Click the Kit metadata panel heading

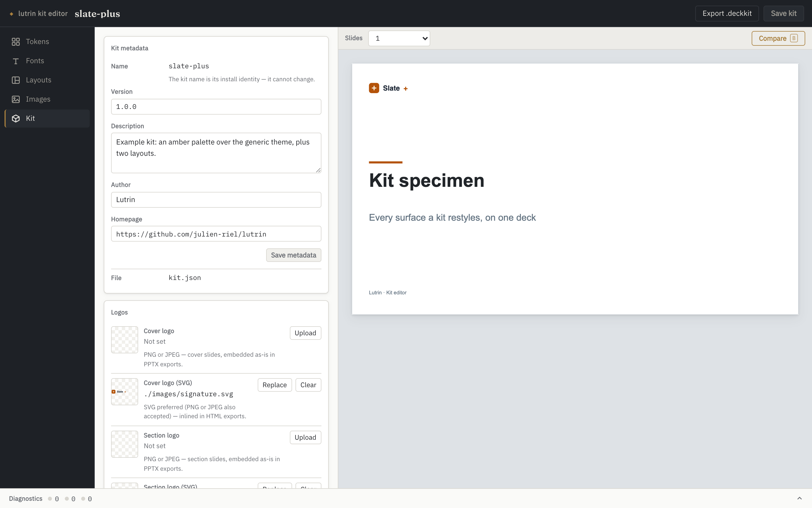(x=129, y=48)
